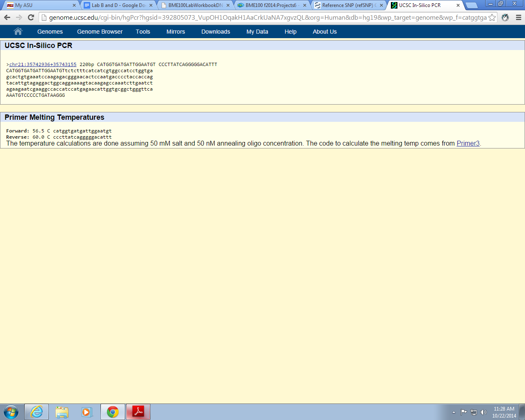Open the chr21:35742936+35743155 link
The image size is (525, 420).
[43, 64]
